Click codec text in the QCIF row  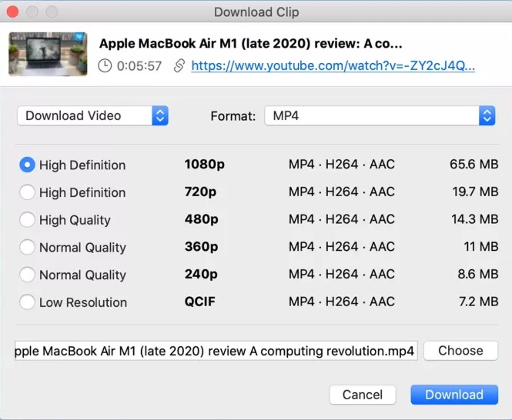click(342, 302)
